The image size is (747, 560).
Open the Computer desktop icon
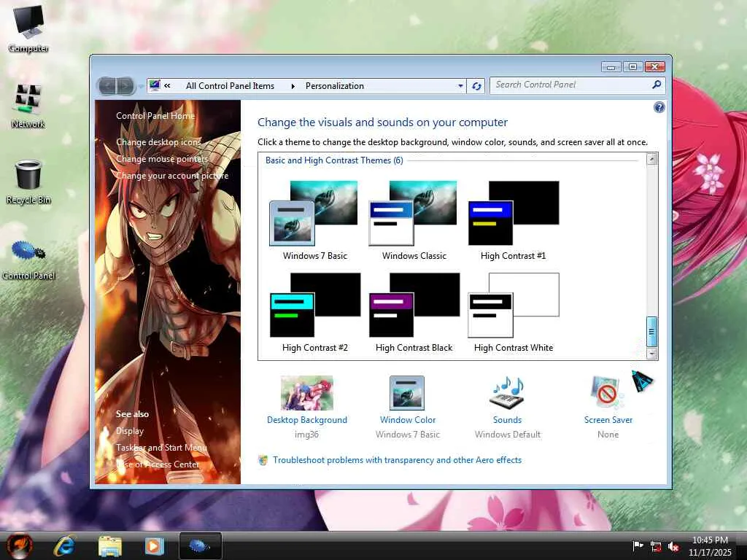point(28,28)
